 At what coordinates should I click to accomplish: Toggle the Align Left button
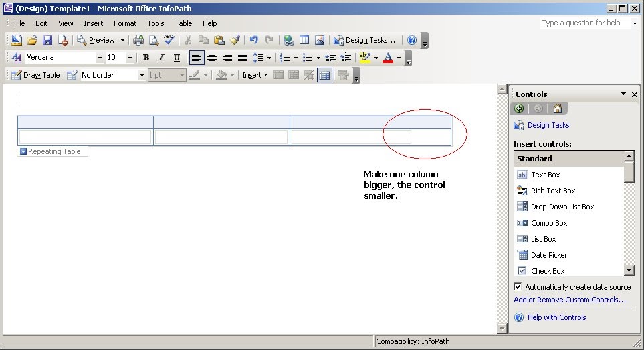[x=197, y=58]
